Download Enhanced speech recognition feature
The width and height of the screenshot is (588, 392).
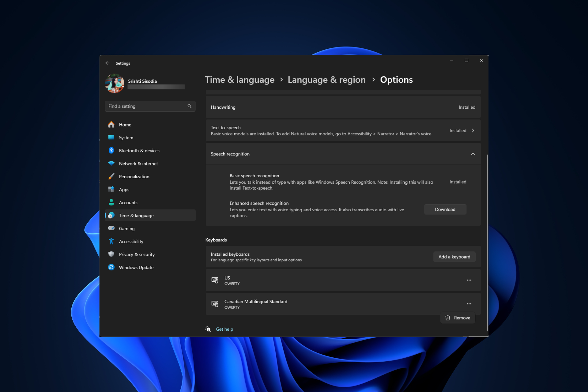(x=444, y=209)
